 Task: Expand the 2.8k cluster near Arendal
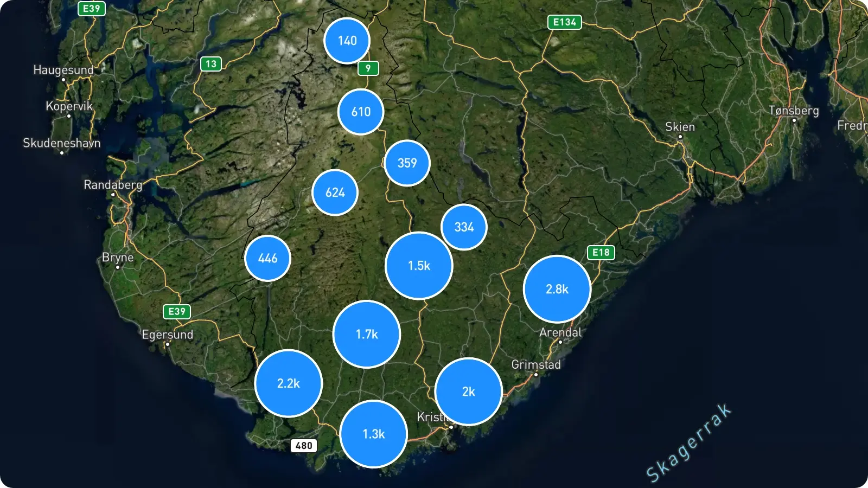[557, 289]
